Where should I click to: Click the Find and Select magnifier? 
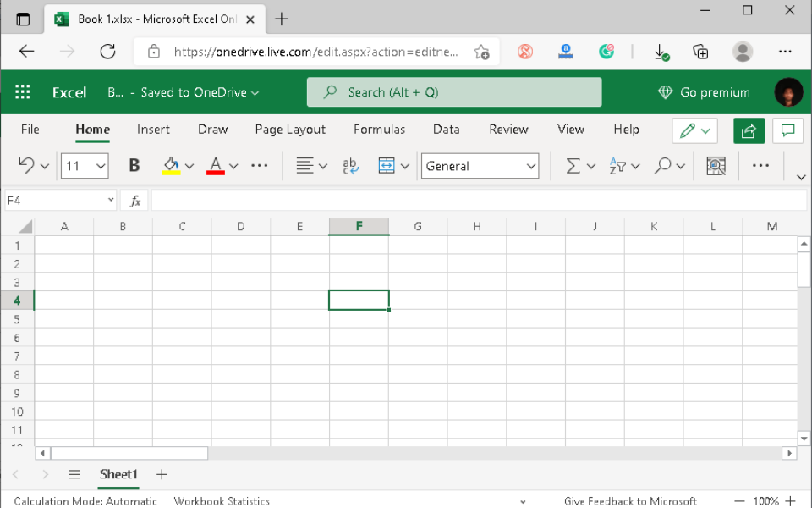pos(662,166)
